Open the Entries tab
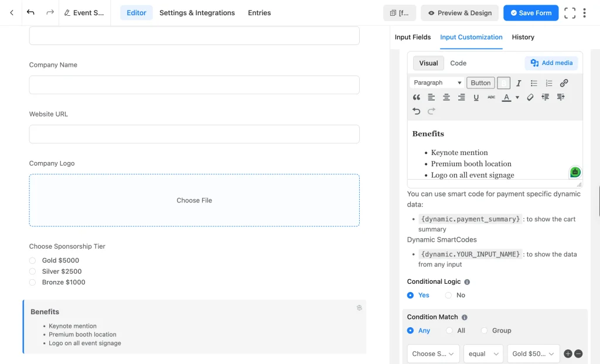Image resolution: width=600 pixels, height=364 pixels. (259, 13)
